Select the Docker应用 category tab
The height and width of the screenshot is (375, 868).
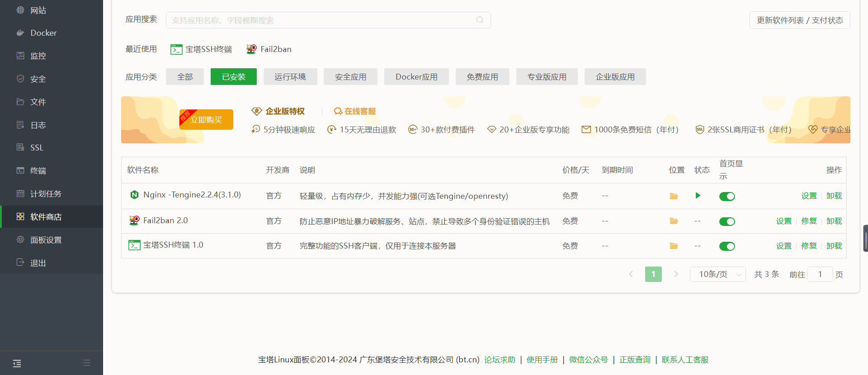point(416,77)
